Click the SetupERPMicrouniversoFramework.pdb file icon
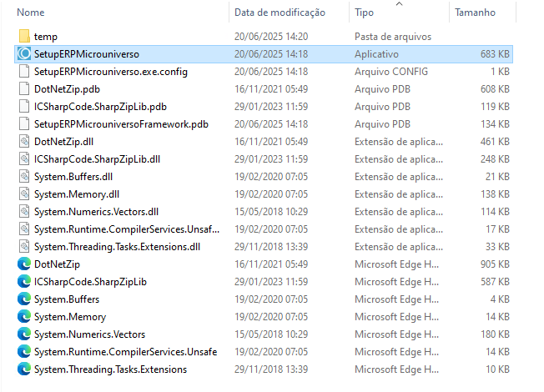The image size is (544, 392). [24, 123]
